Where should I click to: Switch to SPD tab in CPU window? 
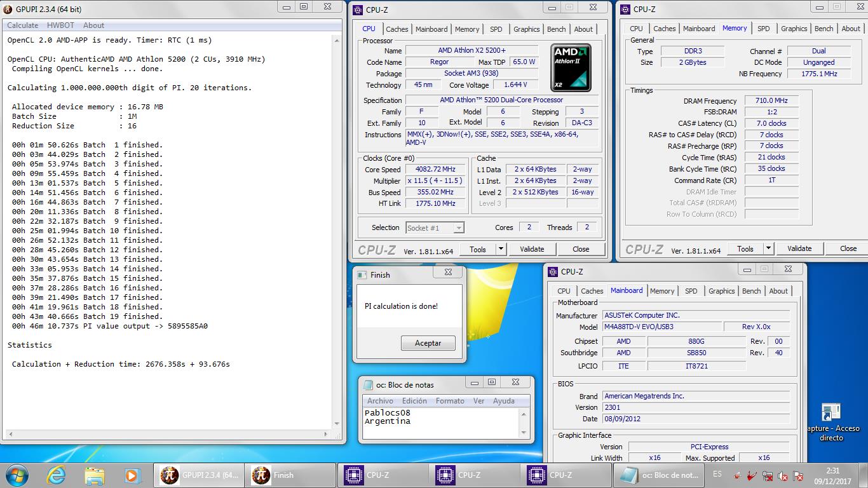click(x=496, y=29)
